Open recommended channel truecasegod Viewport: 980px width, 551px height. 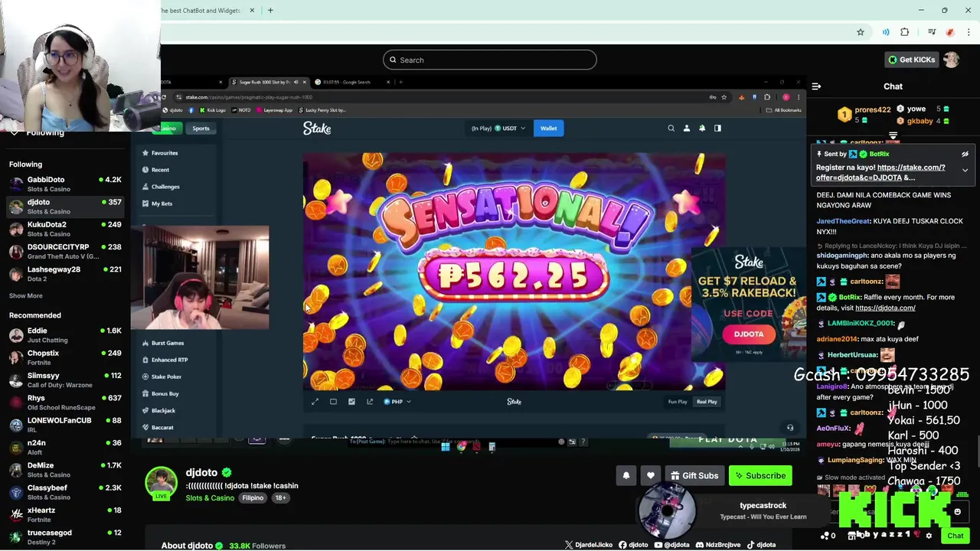[65, 536]
